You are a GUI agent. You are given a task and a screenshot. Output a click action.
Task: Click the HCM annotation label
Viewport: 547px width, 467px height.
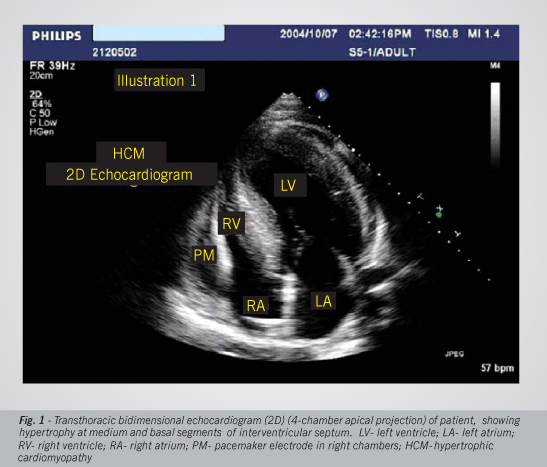point(131,153)
